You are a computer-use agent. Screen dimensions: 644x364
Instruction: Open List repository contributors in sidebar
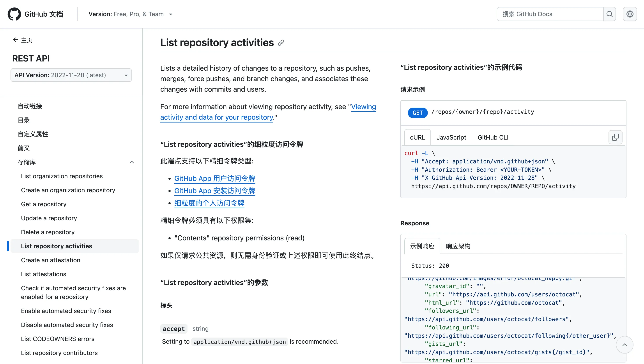tap(59, 353)
